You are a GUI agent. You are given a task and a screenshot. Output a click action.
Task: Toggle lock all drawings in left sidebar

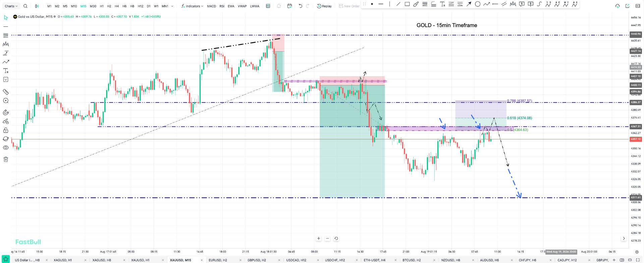click(6, 130)
